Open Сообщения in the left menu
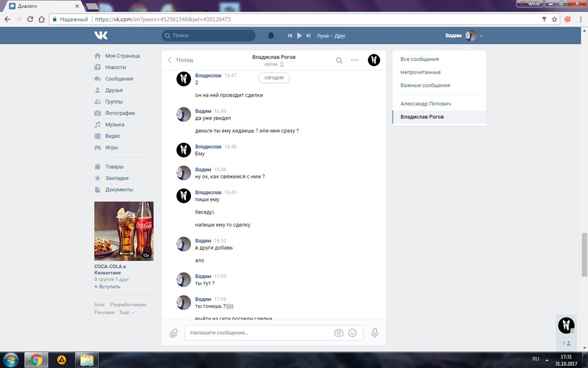588x368 pixels. [x=119, y=79]
